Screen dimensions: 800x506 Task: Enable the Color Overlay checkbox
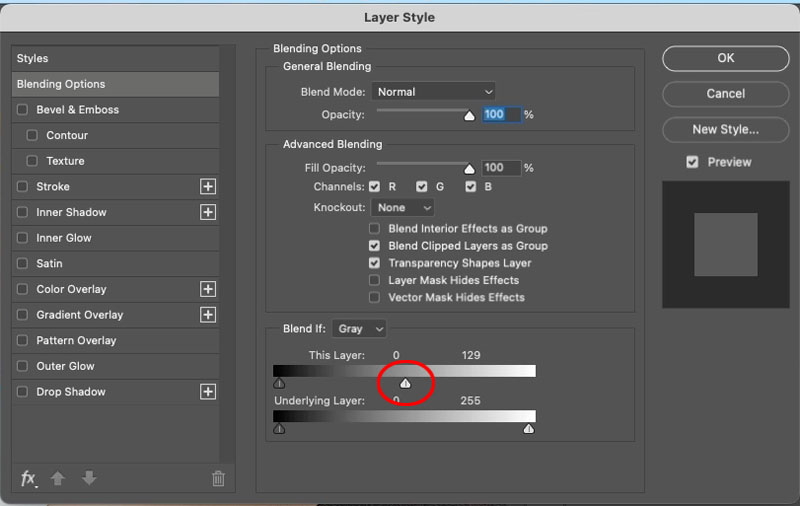tap(22, 289)
